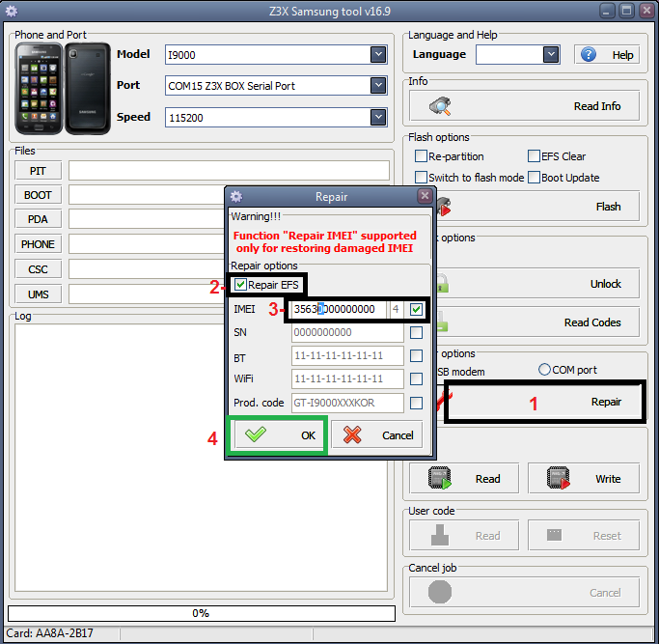The image size is (659, 644).
Task: Click the Cancel button in Repair dialog
Action: (x=376, y=434)
